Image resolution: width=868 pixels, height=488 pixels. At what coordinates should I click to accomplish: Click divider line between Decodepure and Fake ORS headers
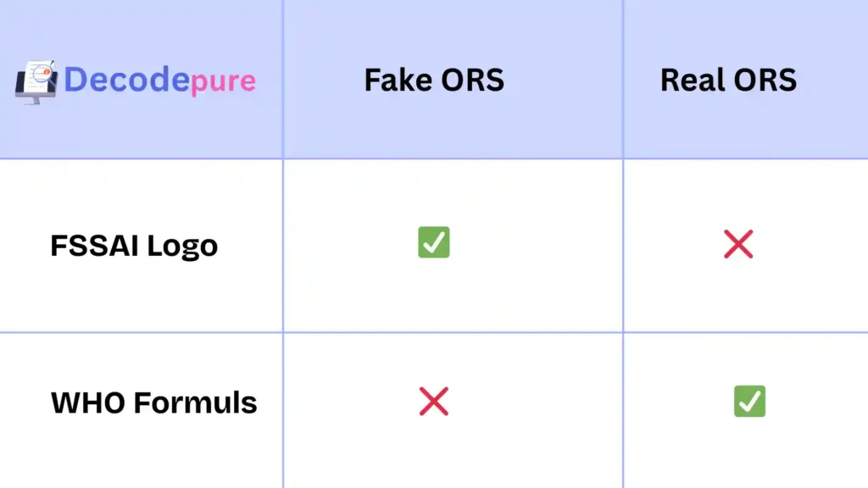(283, 80)
